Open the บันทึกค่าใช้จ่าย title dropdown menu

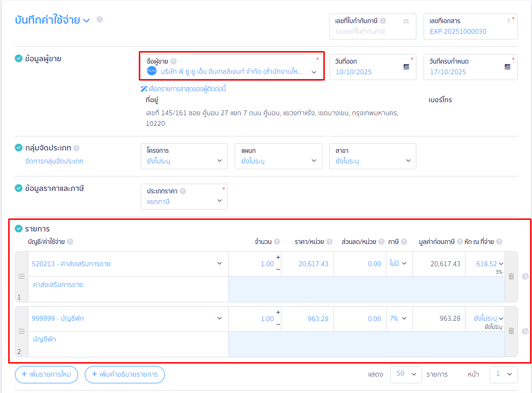86,20
